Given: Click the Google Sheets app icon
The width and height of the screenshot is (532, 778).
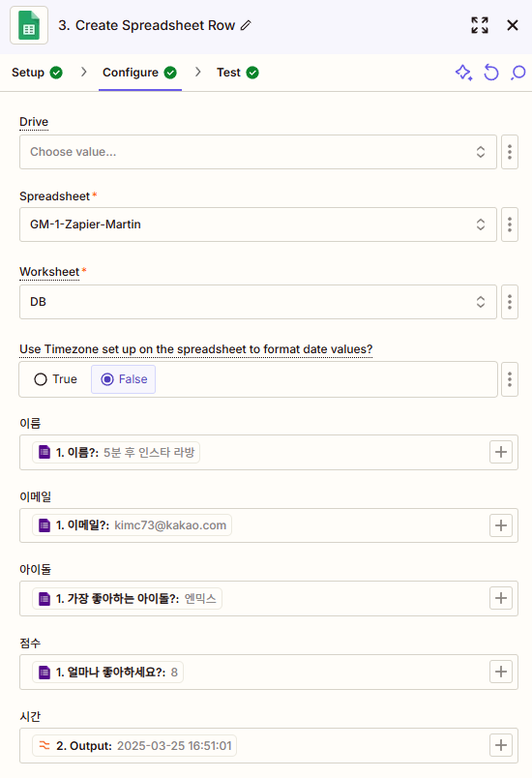Looking at the screenshot, I should click(29, 25).
